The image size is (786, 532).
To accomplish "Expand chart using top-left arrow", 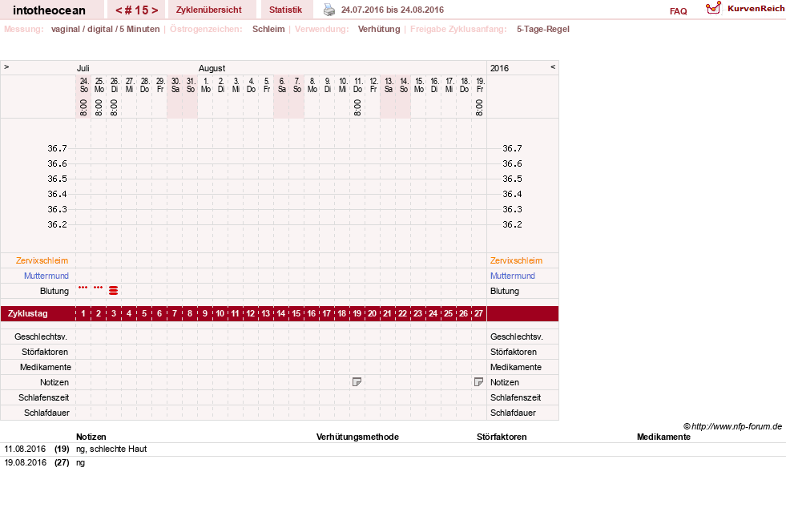I will tap(6, 66).
